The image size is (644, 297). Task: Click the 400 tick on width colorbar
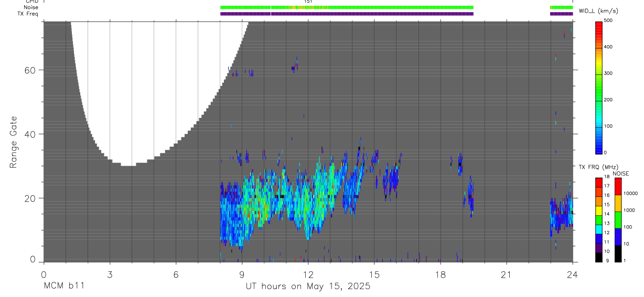click(x=608, y=47)
